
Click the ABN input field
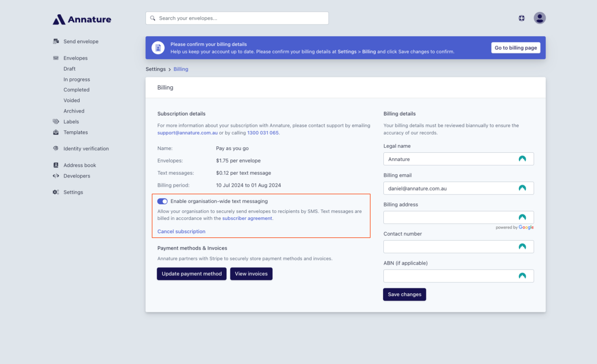pyautogui.click(x=458, y=276)
